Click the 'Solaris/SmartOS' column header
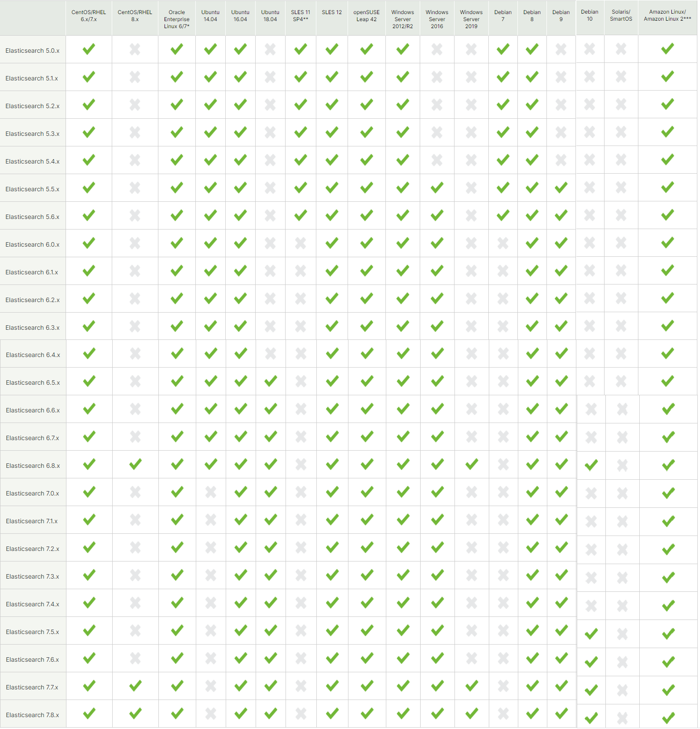Screen dimensions: 700x729 [621, 15]
